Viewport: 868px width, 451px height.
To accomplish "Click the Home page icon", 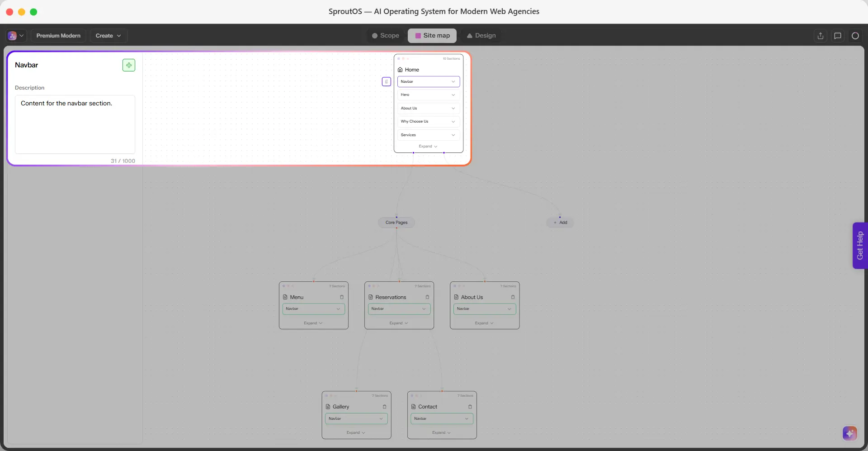I will point(400,70).
